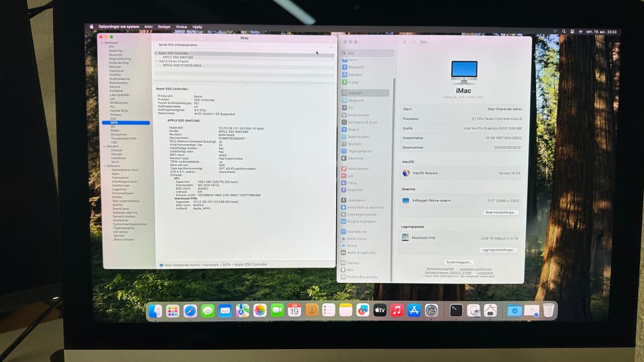Screen dimensions: 644x362
Task: Click the Søg search field in Settings
Action: [x=368, y=53]
